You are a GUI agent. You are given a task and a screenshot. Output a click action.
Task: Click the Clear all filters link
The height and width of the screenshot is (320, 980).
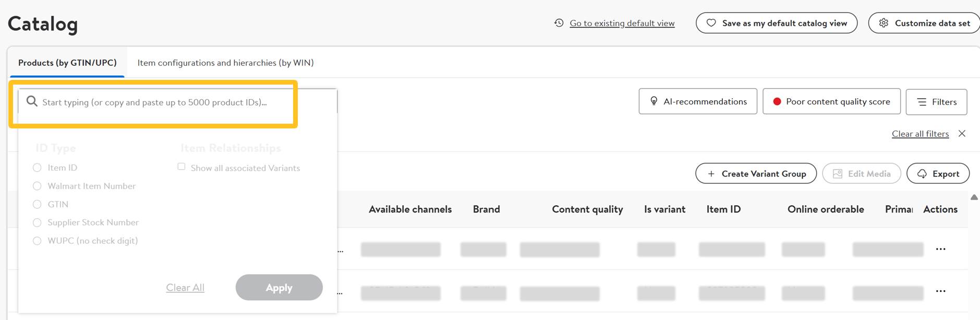point(920,134)
